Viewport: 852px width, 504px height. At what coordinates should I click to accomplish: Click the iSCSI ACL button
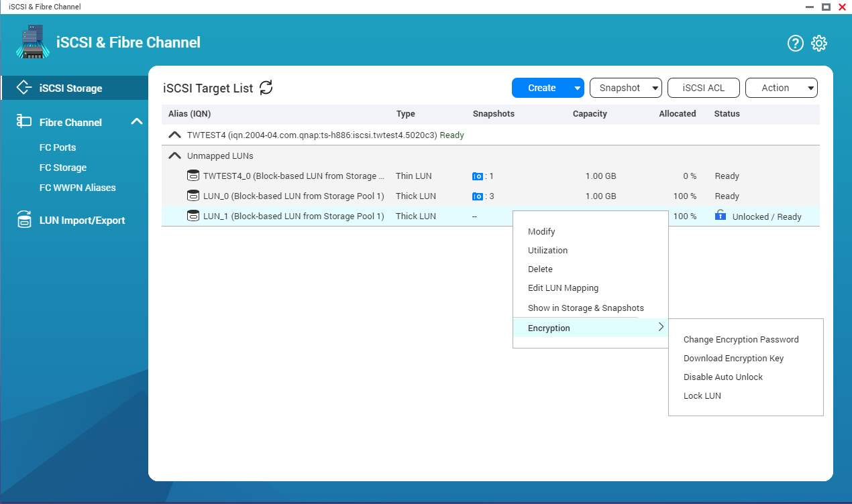[x=704, y=88]
